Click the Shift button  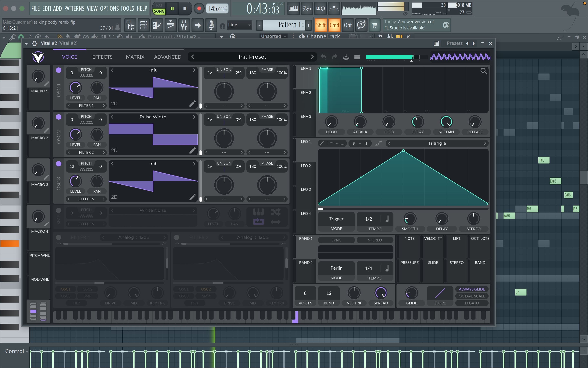321,25
